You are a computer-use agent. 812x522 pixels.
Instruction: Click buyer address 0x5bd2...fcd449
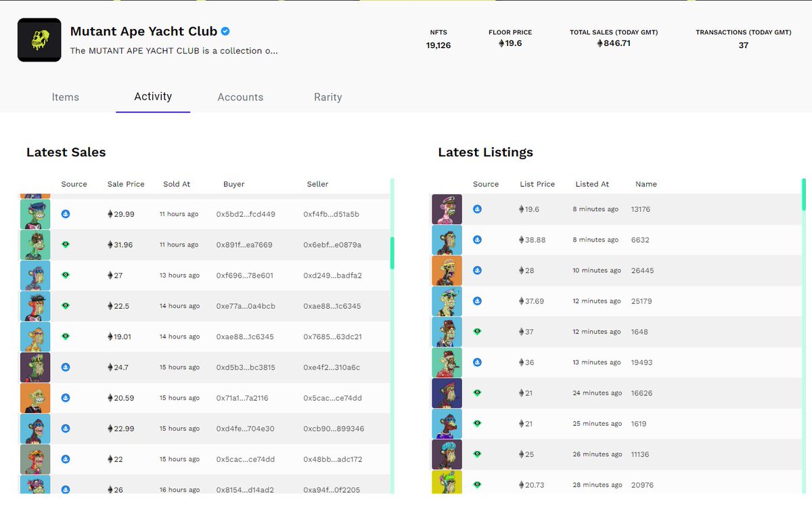(x=246, y=214)
